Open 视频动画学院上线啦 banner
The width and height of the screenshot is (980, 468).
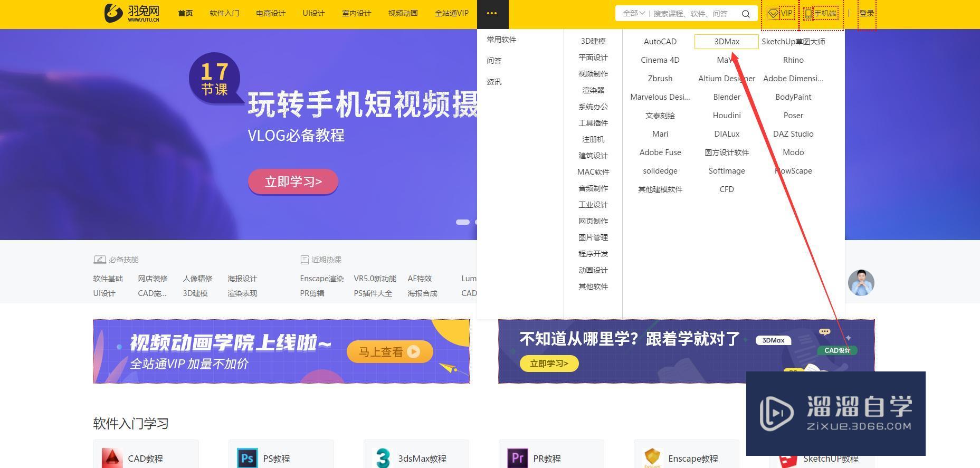[x=281, y=351]
